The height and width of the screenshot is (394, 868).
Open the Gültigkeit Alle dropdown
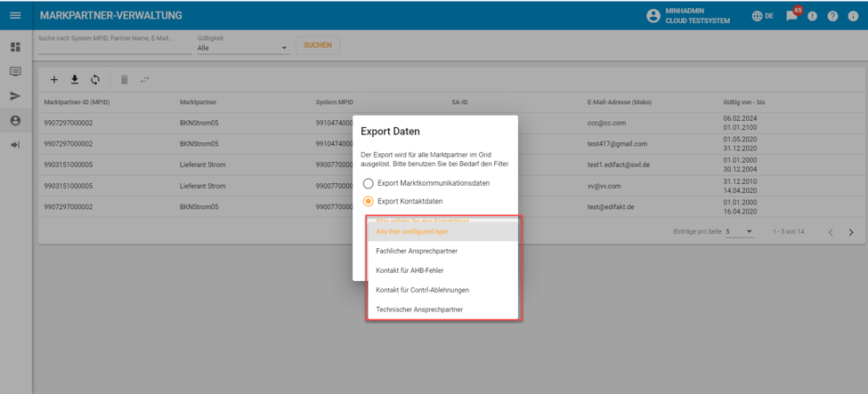[x=243, y=48]
